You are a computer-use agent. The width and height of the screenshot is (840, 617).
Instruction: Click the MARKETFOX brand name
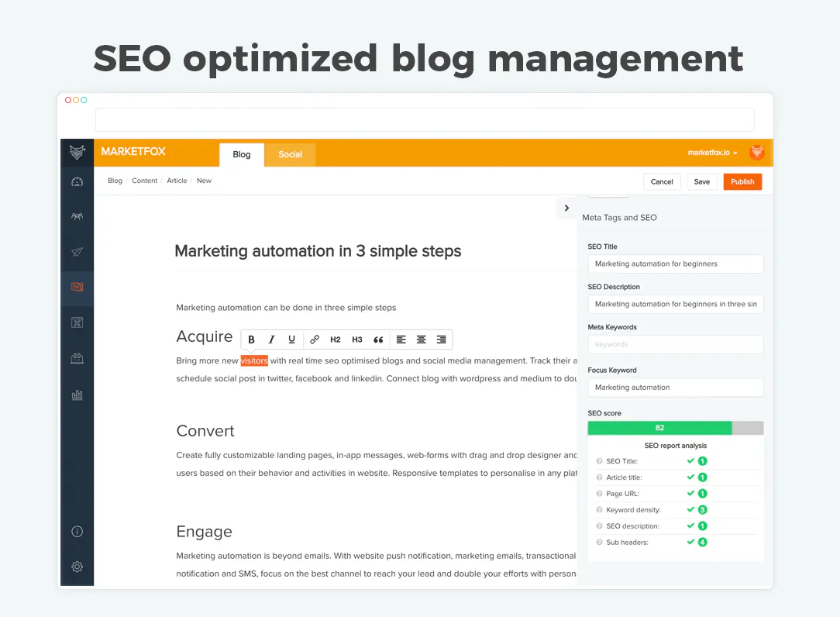(x=133, y=152)
